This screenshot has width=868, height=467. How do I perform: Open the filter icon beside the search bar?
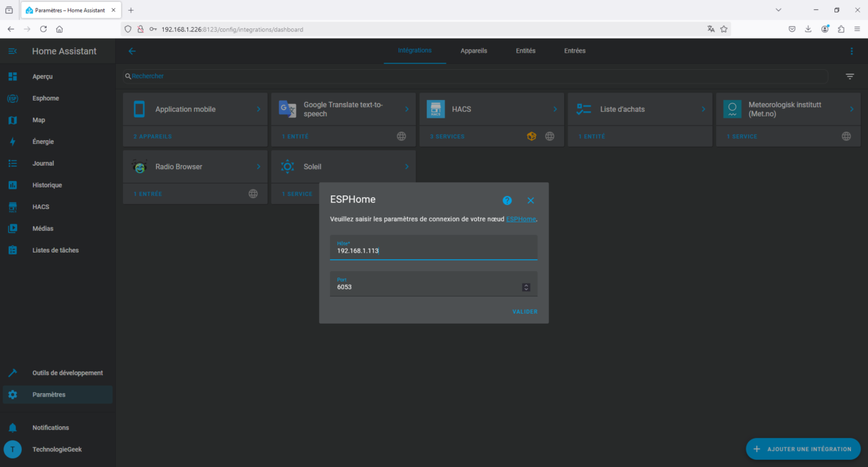coord(850,76)
